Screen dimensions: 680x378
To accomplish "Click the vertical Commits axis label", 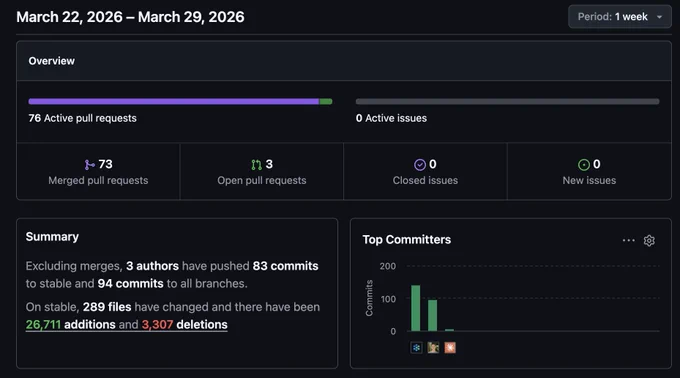I will tap(369, 298).
